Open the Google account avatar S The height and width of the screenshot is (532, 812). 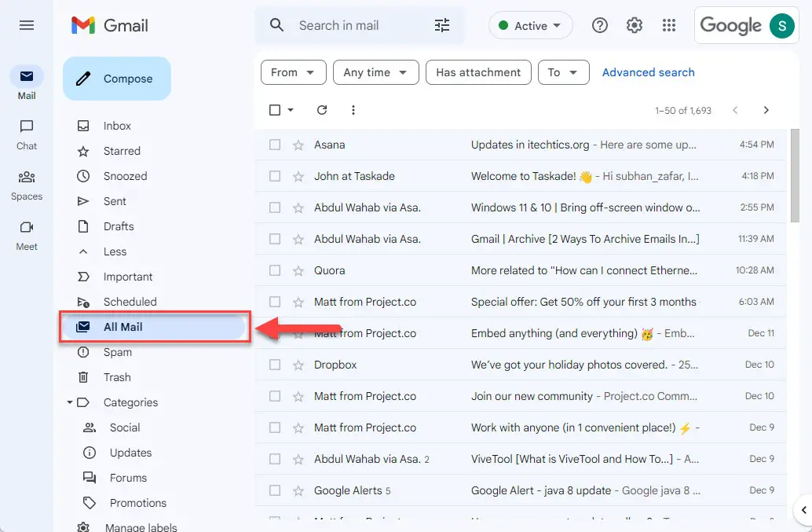coord(782,25)
